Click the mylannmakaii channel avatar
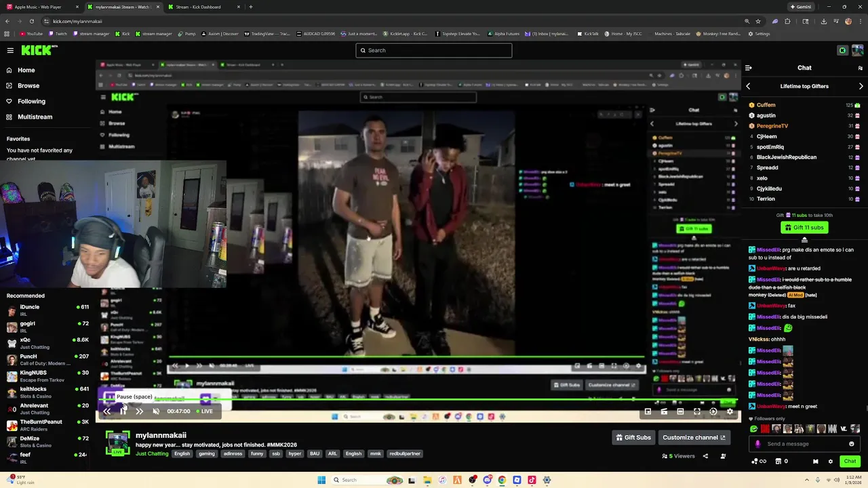 pyautogui.click(x=117, y=443)
